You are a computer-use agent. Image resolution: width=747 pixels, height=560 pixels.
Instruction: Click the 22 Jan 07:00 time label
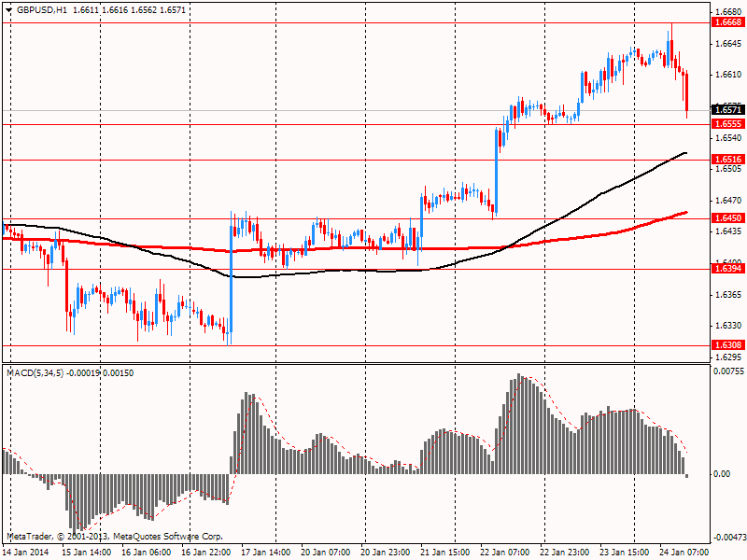[x=506, y=553]
